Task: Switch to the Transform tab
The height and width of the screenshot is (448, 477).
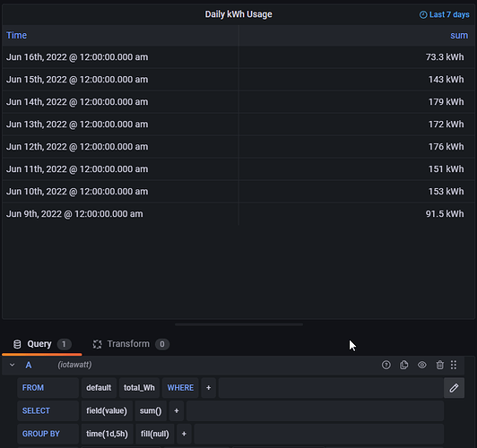Action: tap(131, 344)
